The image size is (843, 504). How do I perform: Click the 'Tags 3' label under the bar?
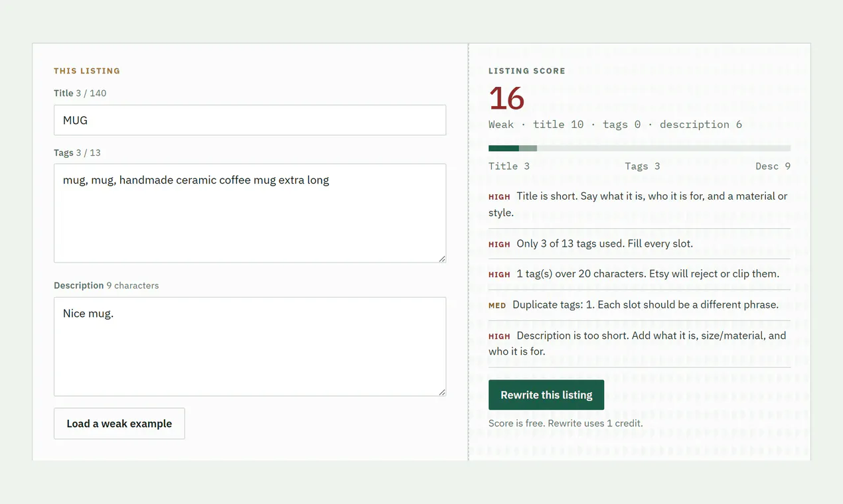pyautogui.click(x=643, y=166)
